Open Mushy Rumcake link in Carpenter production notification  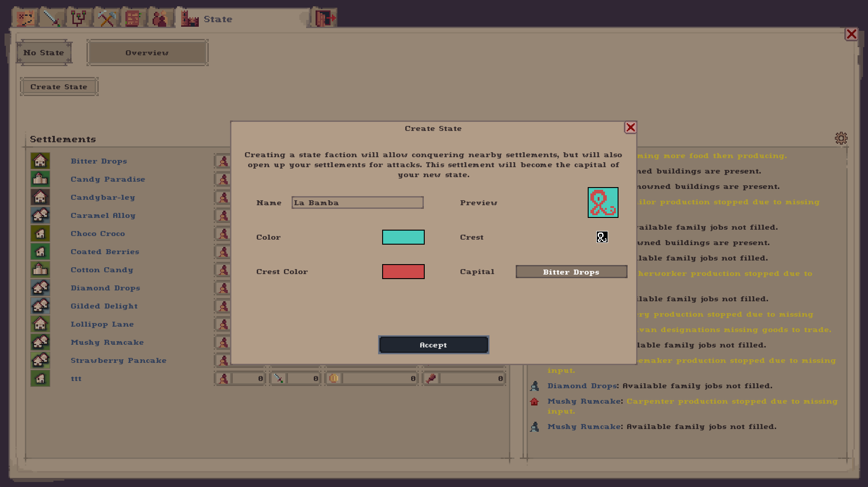(584, 401)
